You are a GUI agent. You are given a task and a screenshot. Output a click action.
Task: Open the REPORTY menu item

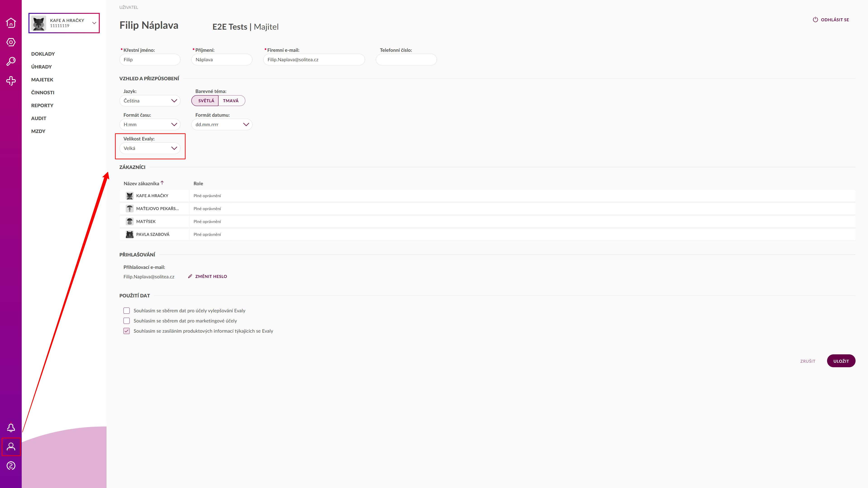coord(42,105)
